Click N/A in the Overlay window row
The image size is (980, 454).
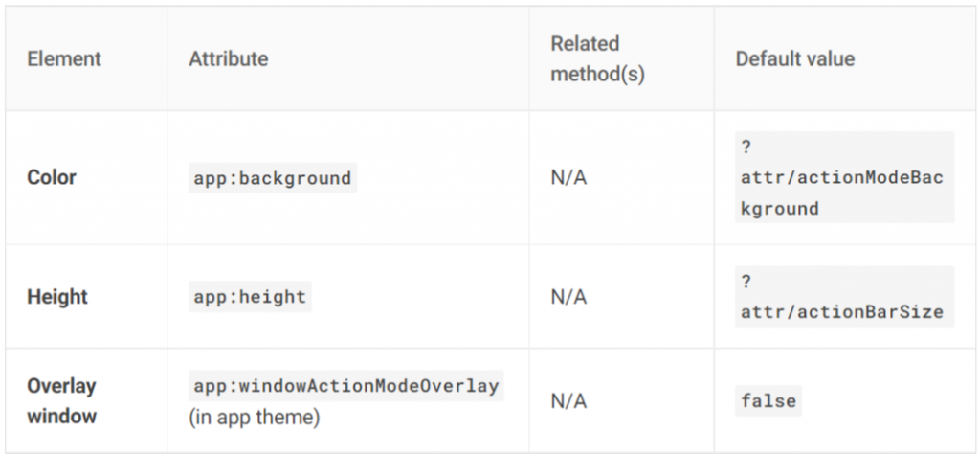568,401
